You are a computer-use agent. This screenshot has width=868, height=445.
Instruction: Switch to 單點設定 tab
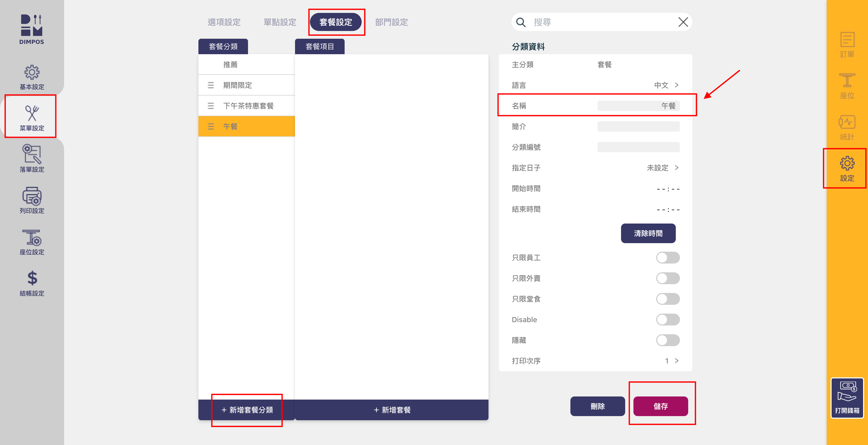pyautogui.click(x=280, y=22)
